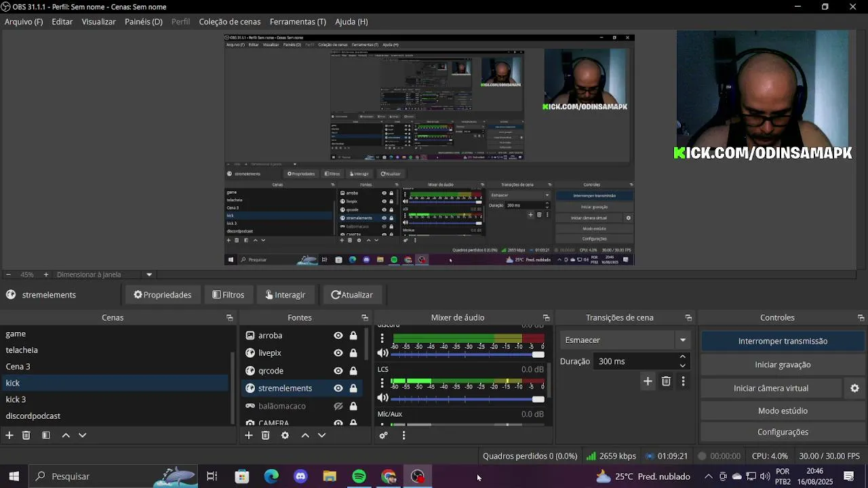
Task: Zoom in the preview with plus icon
Action: coord(46,274)
